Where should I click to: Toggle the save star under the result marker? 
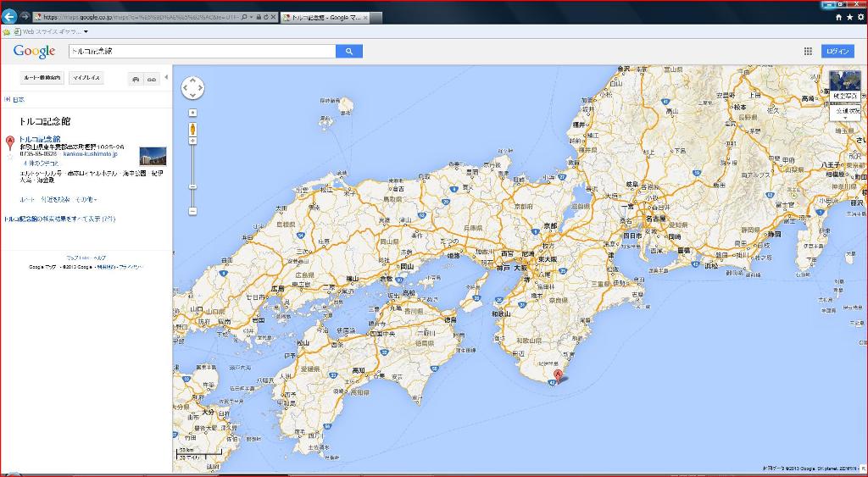[x=9, y=157]
